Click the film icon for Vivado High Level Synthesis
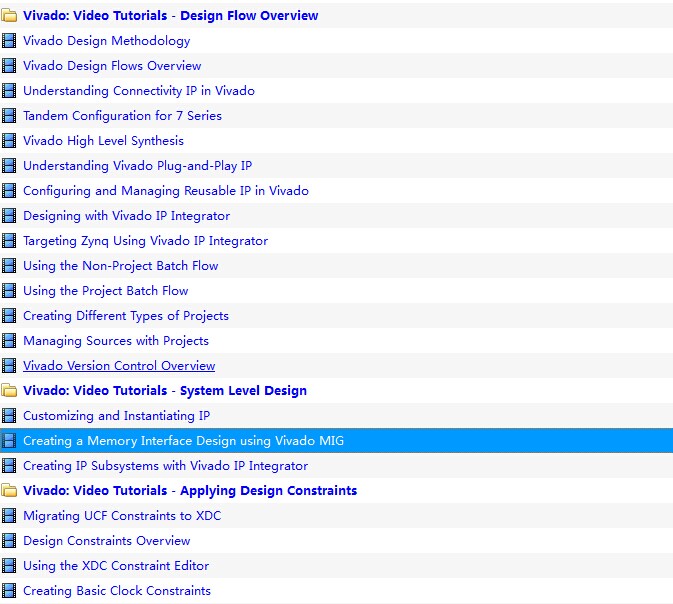Viewport: 673px width, 604px height. (9, 141)
